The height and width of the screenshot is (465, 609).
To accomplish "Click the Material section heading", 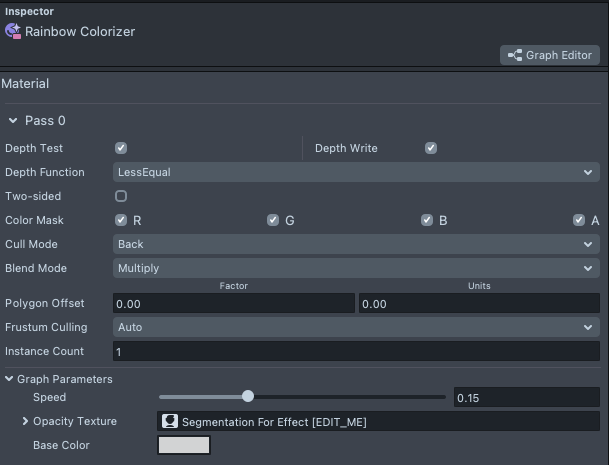I will pyautogui.click(x=25, y=84).
